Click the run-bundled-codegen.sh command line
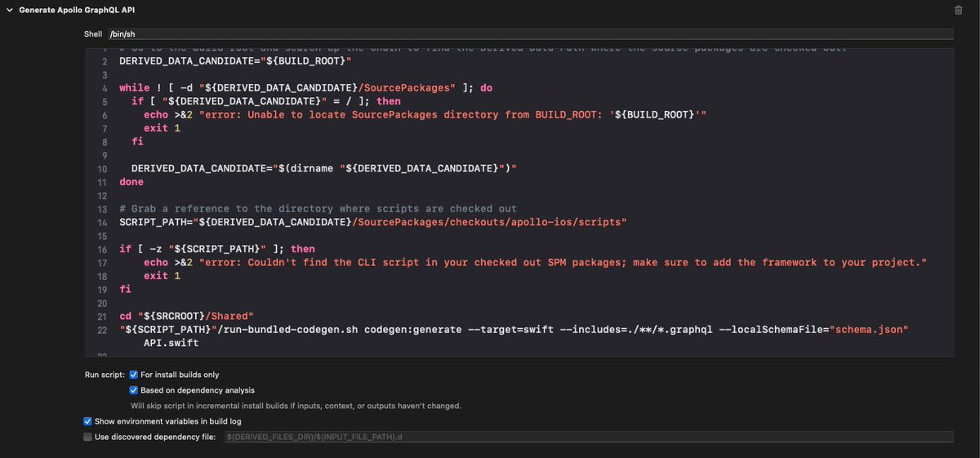 click(514, 329)
